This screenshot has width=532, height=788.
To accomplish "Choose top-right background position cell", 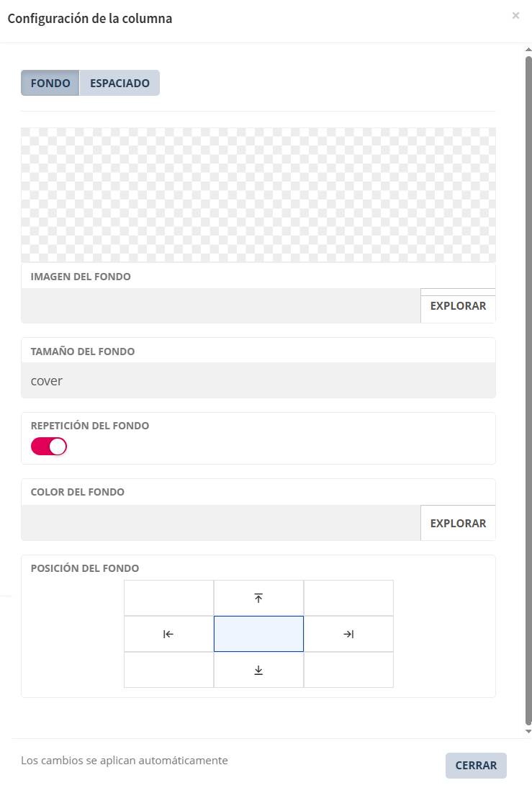I will (x=348, y=598).
